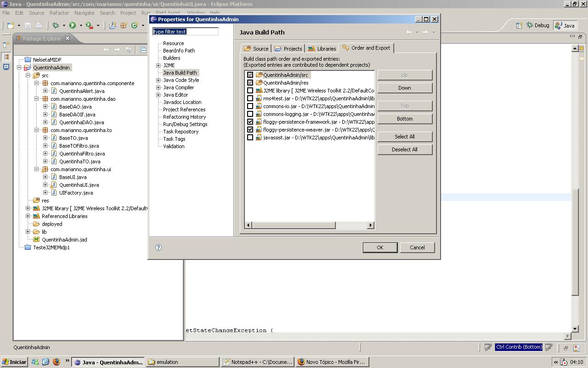Expand the Java Compiler node

point(158,87)
